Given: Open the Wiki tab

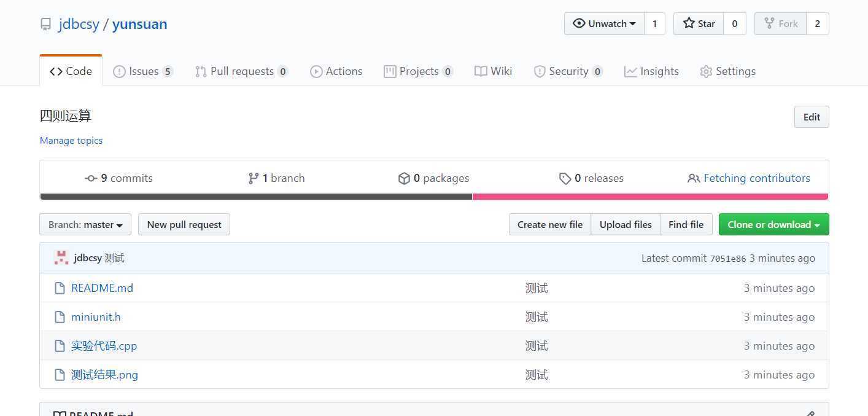Looking at the screenshot, I should tap(494, 71).
